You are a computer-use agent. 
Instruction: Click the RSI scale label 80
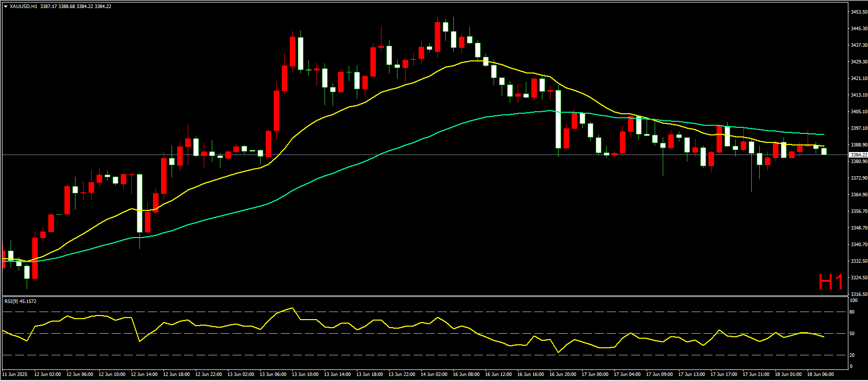point(852,312)
